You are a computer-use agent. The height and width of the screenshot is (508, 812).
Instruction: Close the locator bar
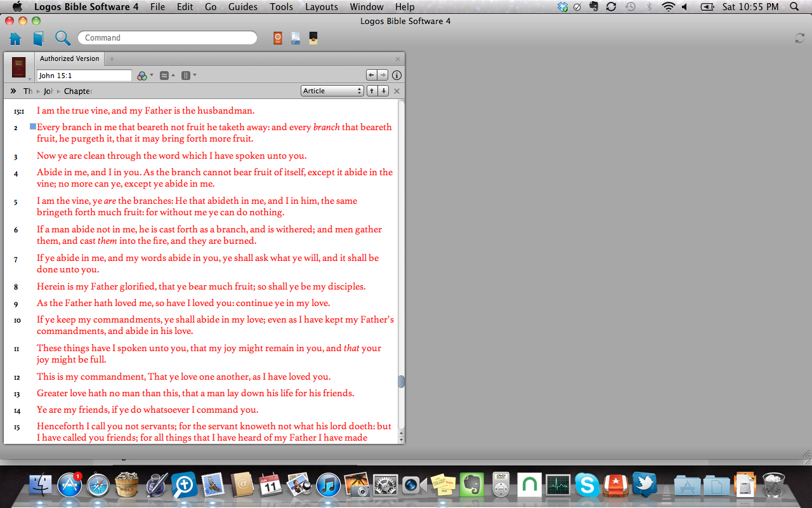pyautogui.click(x=397, y=91)
